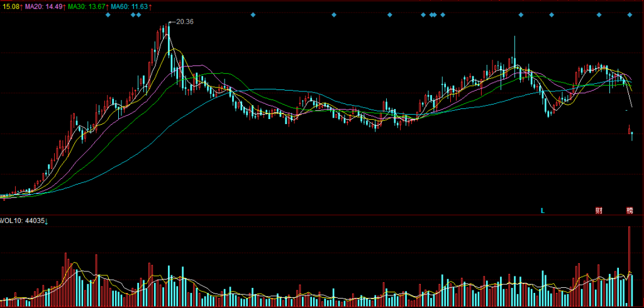Click the MA20: 14.49 indicator label

pos(45,7)
